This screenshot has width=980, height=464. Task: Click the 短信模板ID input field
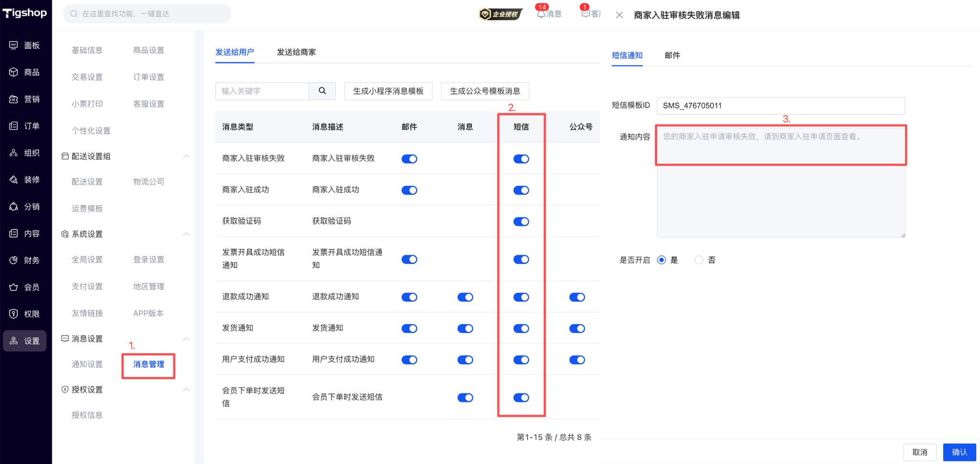pos(780,105)
